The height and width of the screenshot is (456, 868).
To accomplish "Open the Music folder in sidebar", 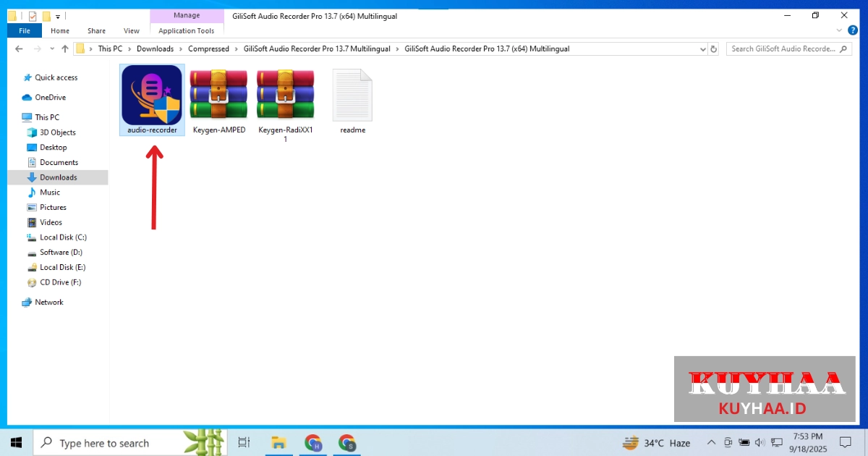I will pos(43,193).
